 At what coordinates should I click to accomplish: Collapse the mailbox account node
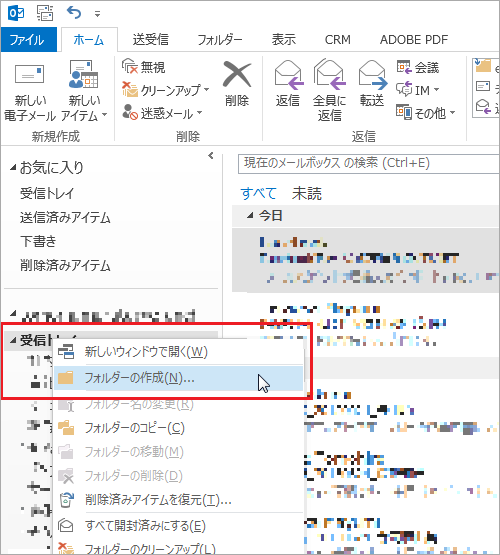13,314
